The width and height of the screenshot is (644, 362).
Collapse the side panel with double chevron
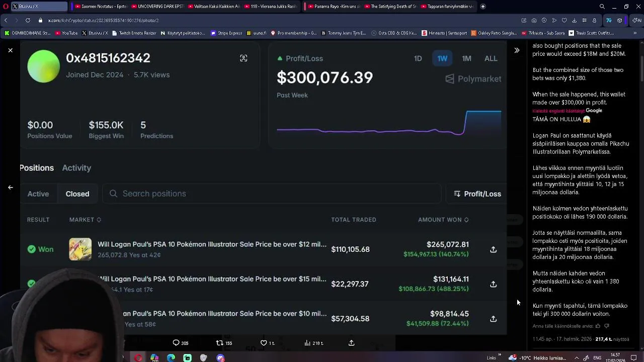click(x=517, y=50)
